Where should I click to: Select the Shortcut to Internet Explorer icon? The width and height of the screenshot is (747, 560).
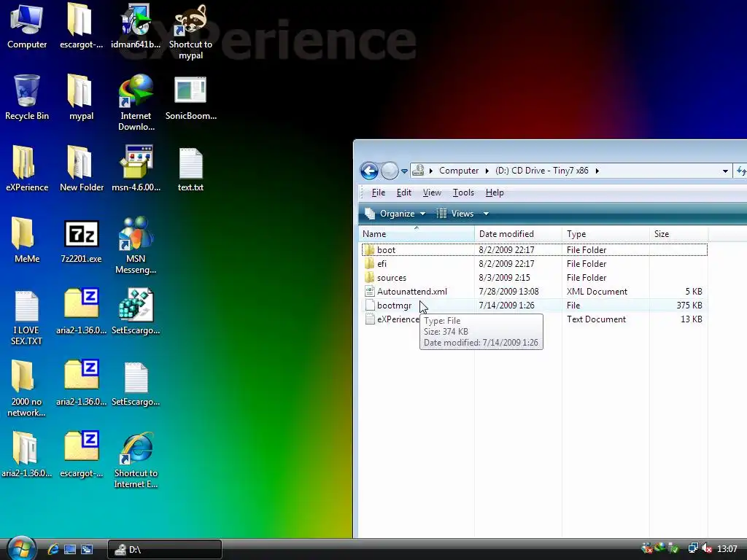[x=136, y=459]
